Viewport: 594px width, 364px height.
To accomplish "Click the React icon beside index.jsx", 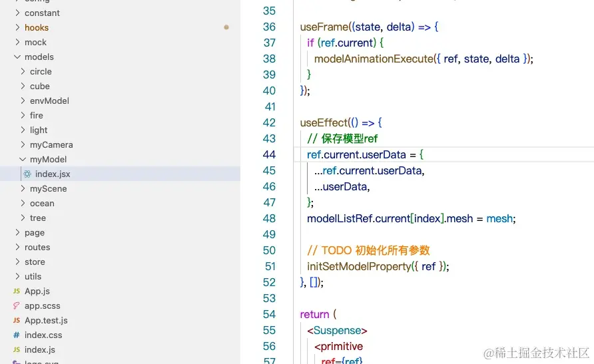I will pyautogui.click(x=27, y=174).
